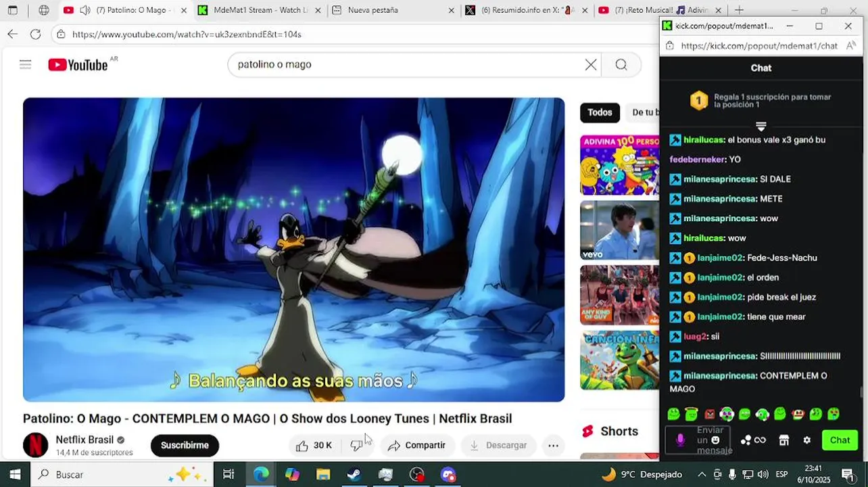Insert the first green smiling emote

coord(673,414)
